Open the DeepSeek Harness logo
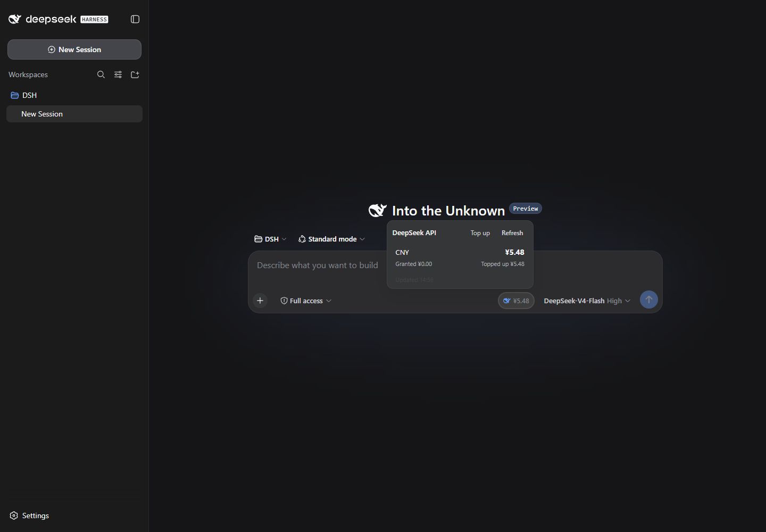The image size is (766, 532). tap(59, 19)
